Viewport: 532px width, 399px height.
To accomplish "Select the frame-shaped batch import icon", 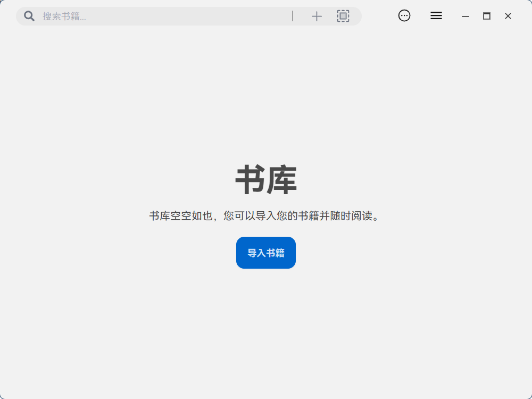I will click(343, 16).
